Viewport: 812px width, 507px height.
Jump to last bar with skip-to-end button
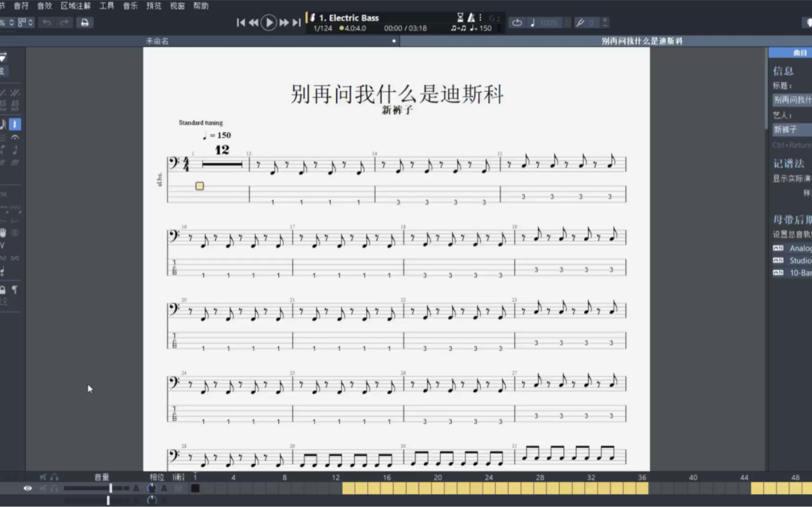[x=296, y=22]
